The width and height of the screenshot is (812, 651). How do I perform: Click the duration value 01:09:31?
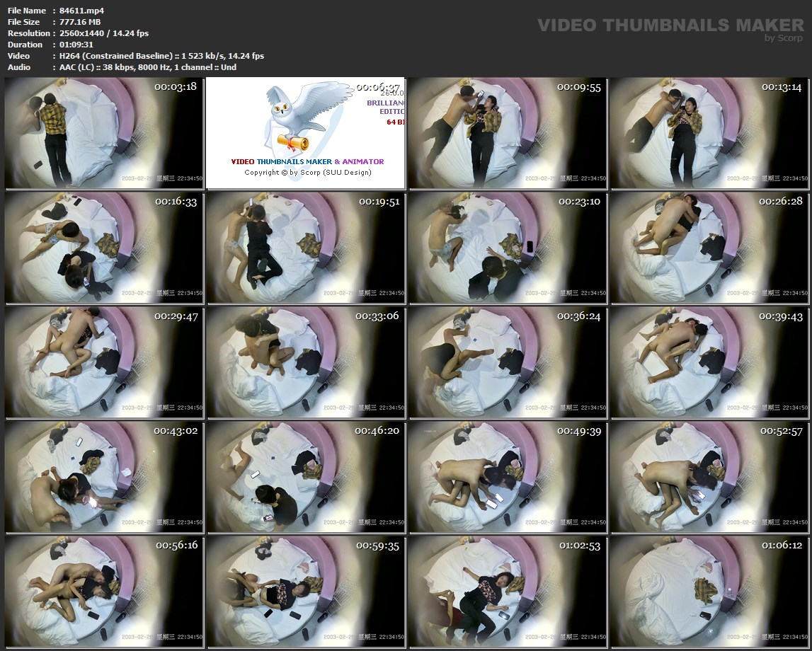(x=76, y=45)
